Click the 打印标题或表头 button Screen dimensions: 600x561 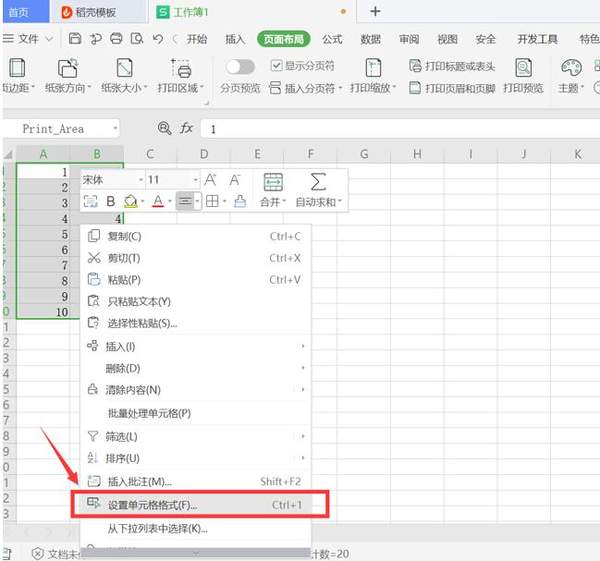tap(452, 66)
